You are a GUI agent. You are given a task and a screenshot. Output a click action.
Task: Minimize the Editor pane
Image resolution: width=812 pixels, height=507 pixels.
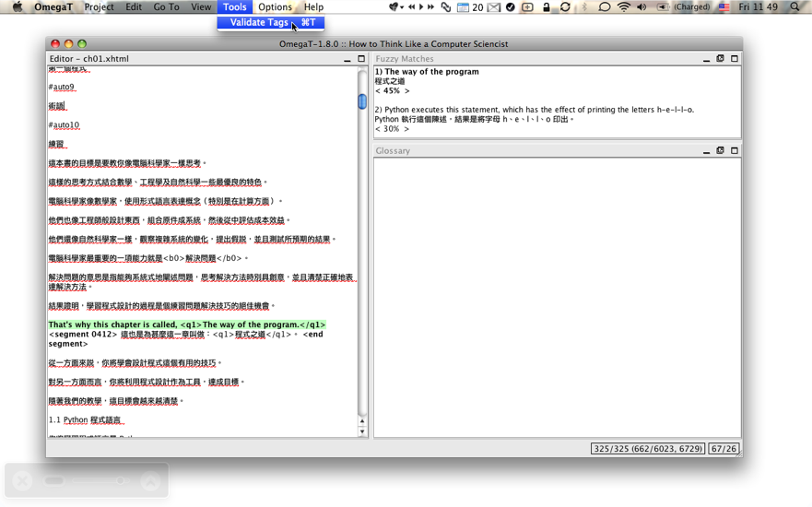[x=347, y=59]
